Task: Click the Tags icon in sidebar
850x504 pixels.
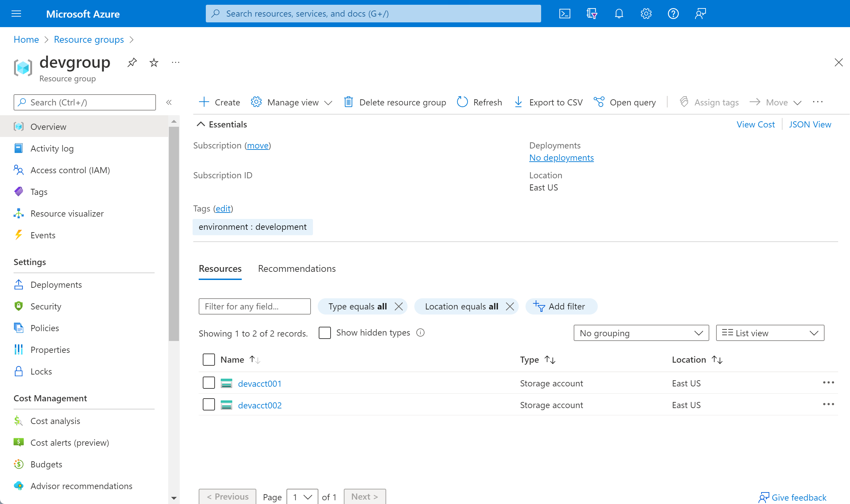Action: 20,191
